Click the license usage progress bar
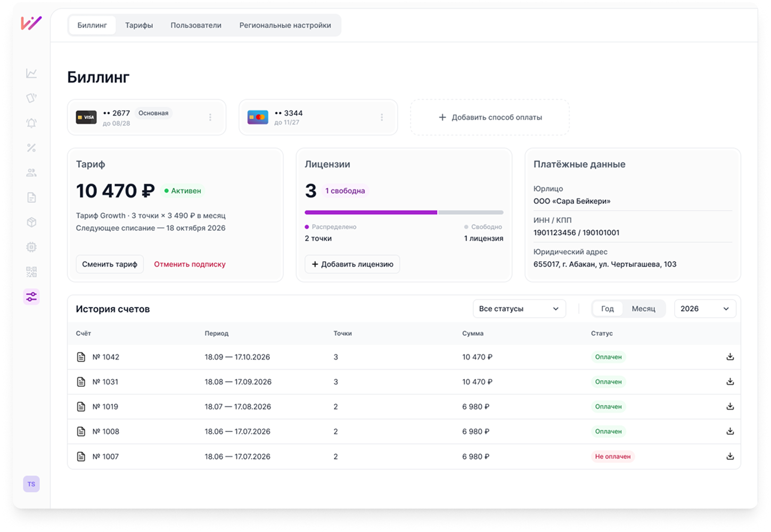The image size is (771, 532). pos(404,212)
